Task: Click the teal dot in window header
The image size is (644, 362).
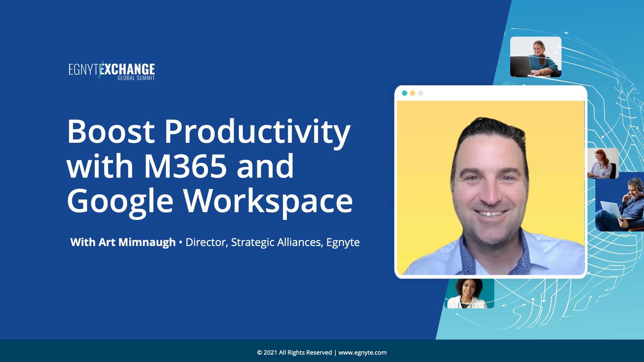Action: 405,93
